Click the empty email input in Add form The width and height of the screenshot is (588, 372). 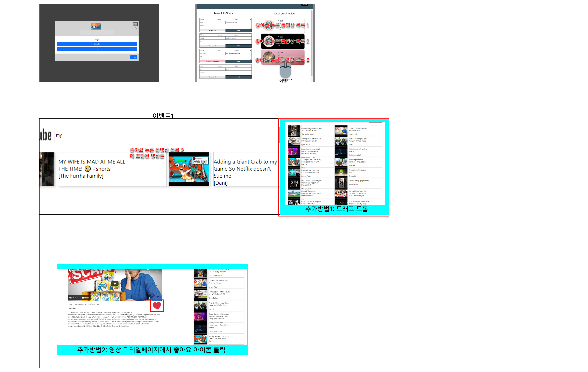pos(238,69)
